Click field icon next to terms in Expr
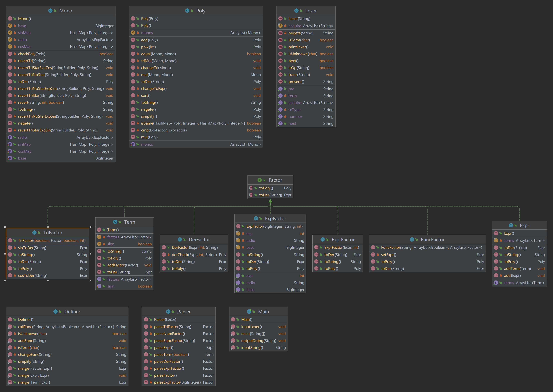The height and width of the screenshot is (392, 553). (x=496, y=240)
